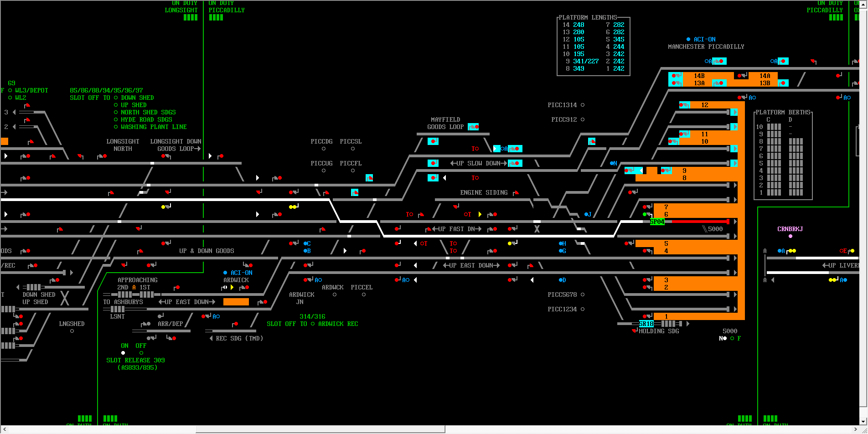Turn slot release 309 OFF
Screen dimensions: 868x434
coord(141,353)
